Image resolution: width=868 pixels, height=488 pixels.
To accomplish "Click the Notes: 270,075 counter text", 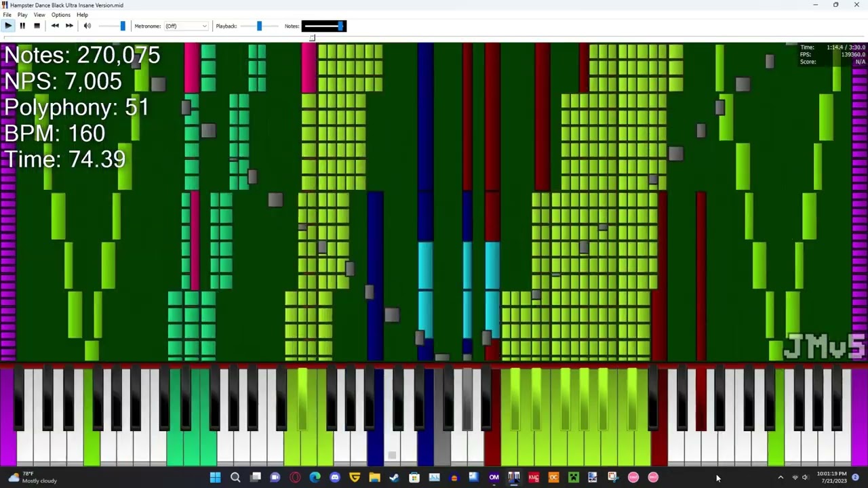I will [x=82, y=56].
